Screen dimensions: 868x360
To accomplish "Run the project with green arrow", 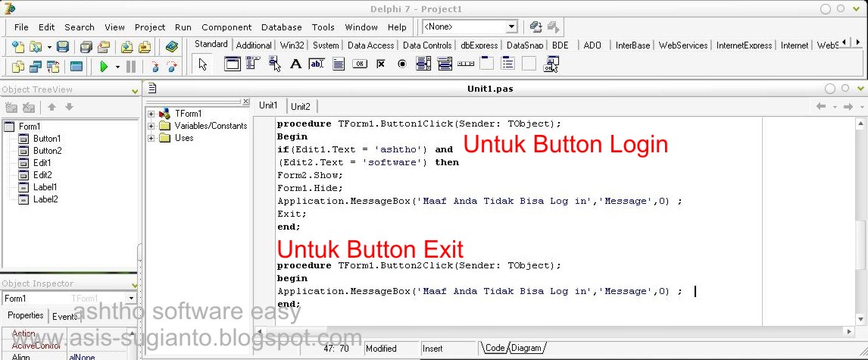I will tap(104, 67).
